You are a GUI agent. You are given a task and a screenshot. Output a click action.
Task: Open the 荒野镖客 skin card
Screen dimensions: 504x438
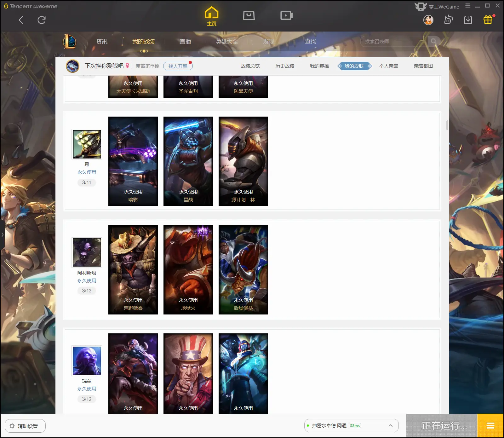133,270
